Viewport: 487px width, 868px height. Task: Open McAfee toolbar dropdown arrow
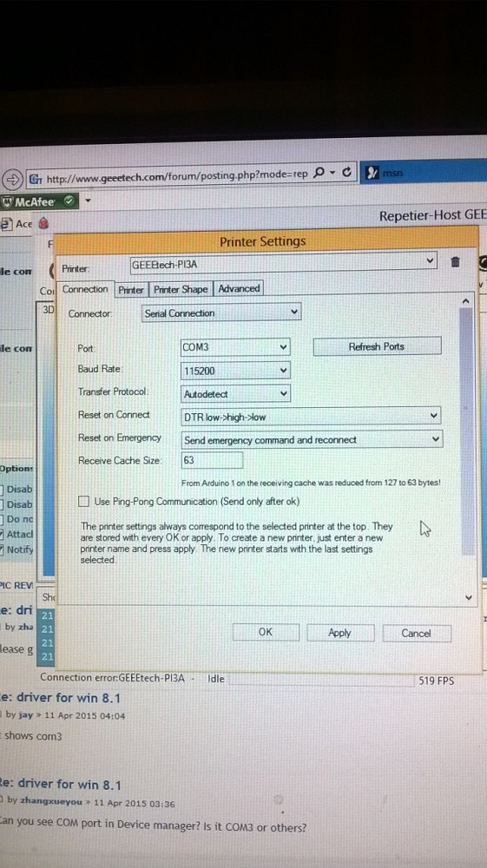88,201
